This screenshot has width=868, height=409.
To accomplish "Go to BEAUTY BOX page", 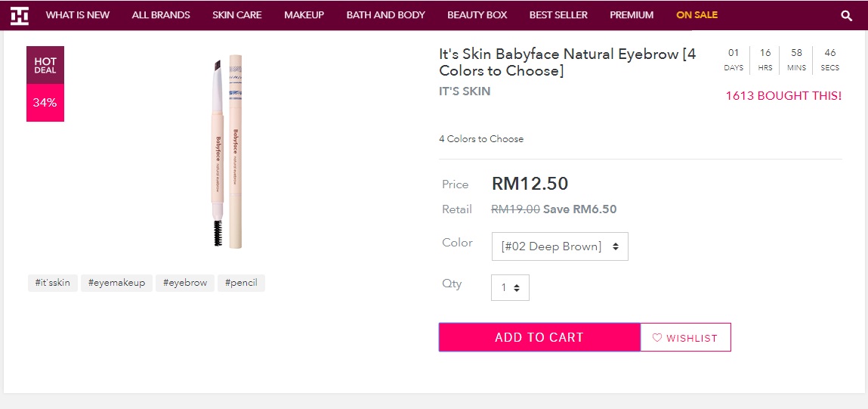I will (477, 15).
